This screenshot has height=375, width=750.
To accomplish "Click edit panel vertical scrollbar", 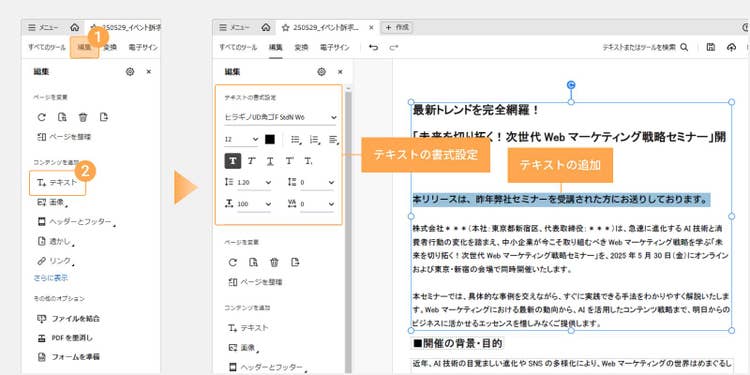I will click(348, 232).
